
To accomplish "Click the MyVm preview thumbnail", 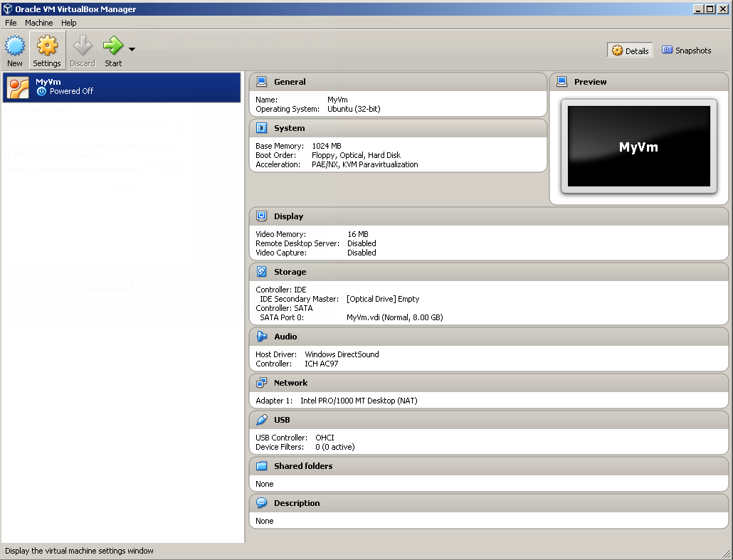I will 638,147.
